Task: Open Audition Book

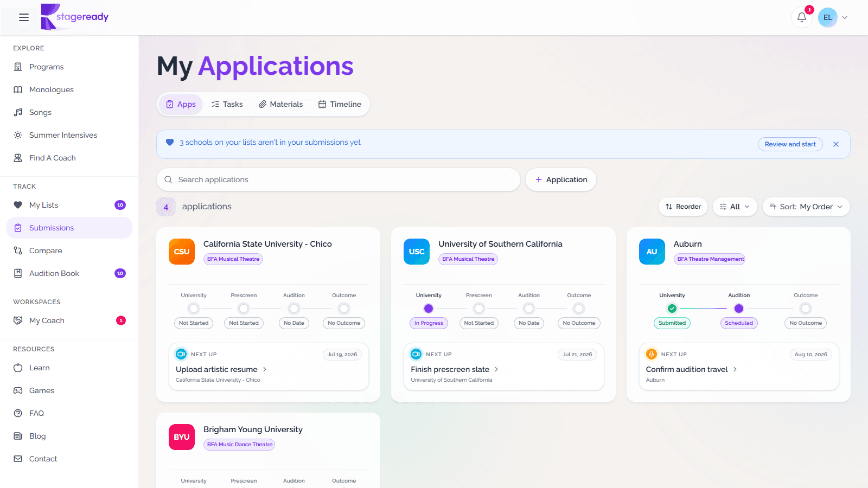Action: (69, 273)
